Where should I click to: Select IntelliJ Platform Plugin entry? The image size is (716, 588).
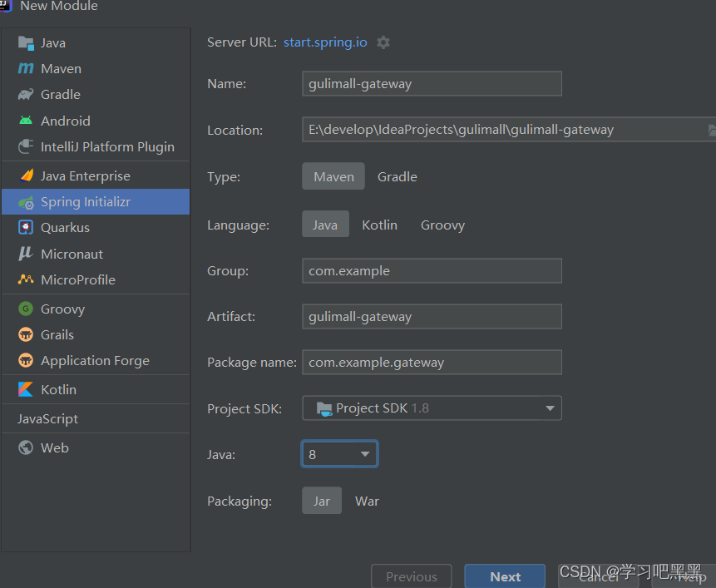pos(96,146)
